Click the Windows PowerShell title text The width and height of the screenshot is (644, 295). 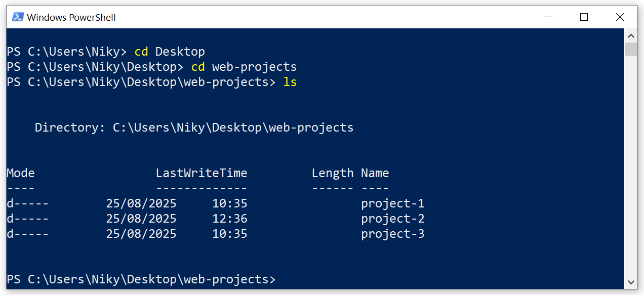click(71, 17)
